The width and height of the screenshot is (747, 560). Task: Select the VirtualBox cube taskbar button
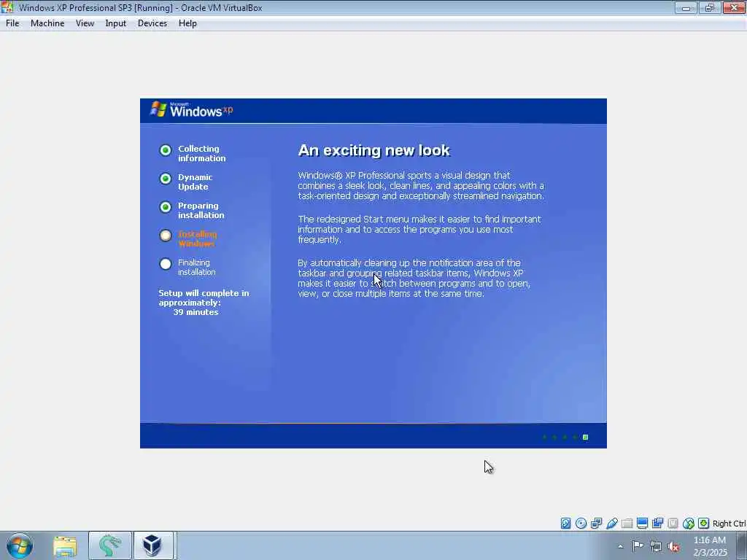pyautogui.click(x=153, y=545)
